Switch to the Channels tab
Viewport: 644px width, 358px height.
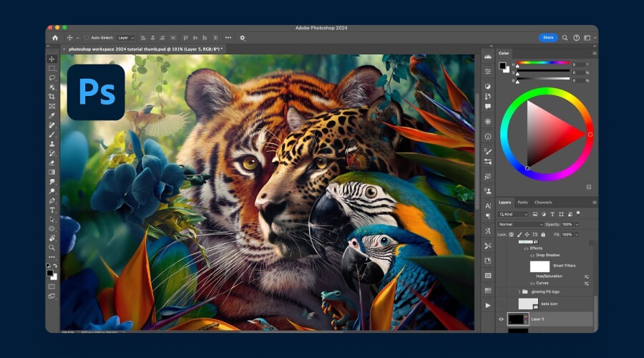543,203
